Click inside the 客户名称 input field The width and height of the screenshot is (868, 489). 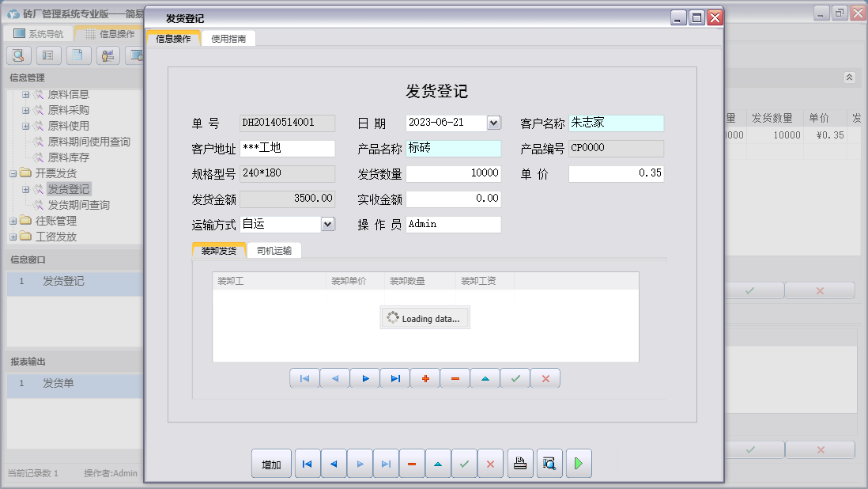click(616, 123)
